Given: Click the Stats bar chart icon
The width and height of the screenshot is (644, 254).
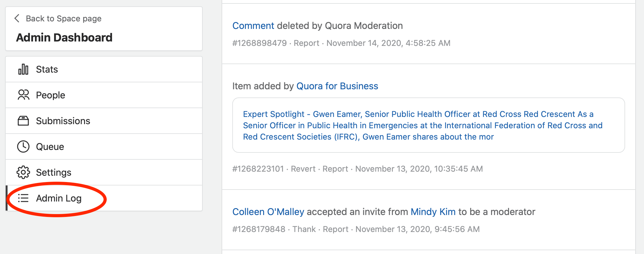Looking at the screenshot, I should [23, 69].
